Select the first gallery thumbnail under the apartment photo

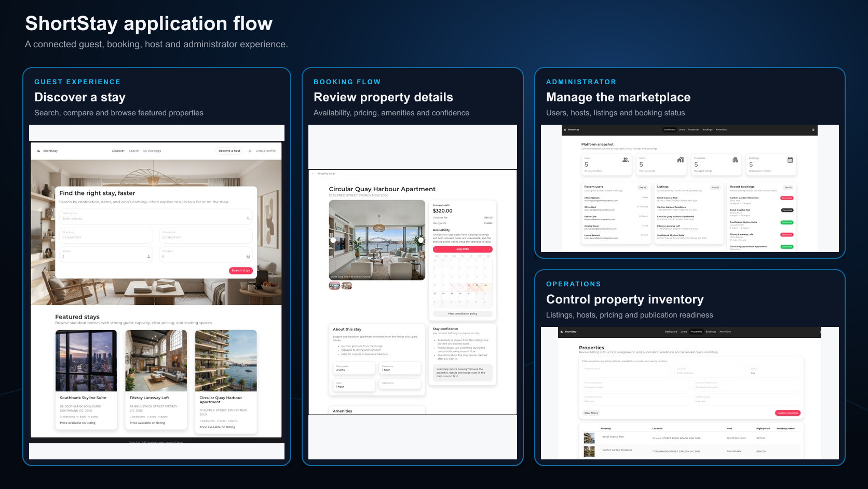point(335,286)
